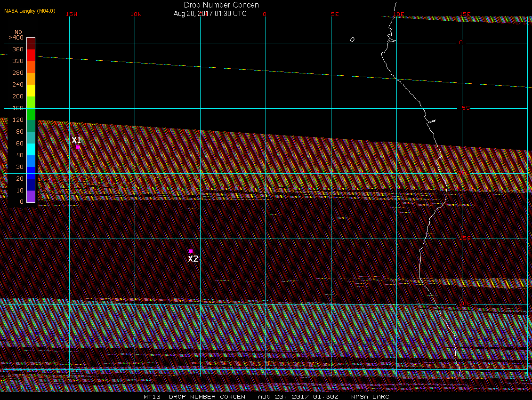Click the '15E' longitude label

click(465, 14)
